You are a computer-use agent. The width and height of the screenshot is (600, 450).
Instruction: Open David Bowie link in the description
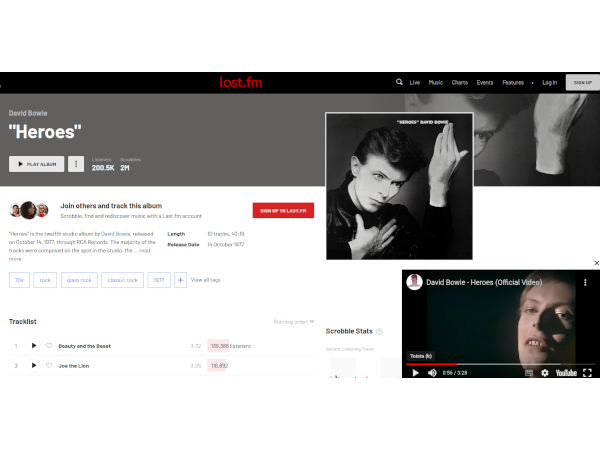[x=116, y=234]
